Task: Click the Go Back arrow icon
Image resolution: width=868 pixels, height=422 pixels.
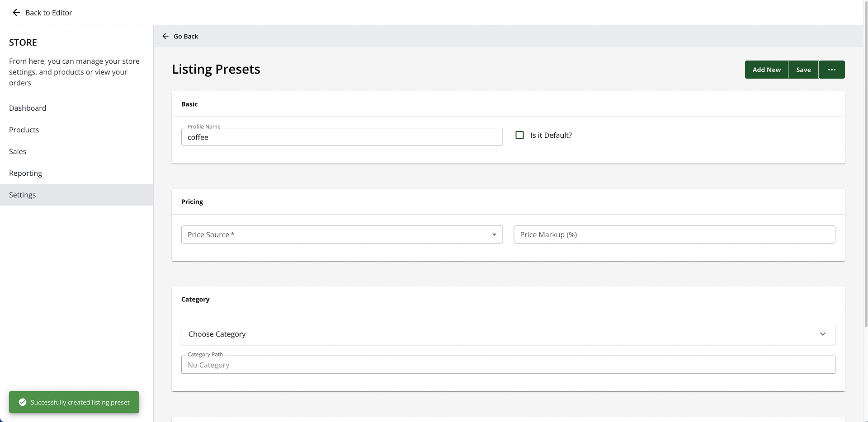Action: [x=165, y=36]
